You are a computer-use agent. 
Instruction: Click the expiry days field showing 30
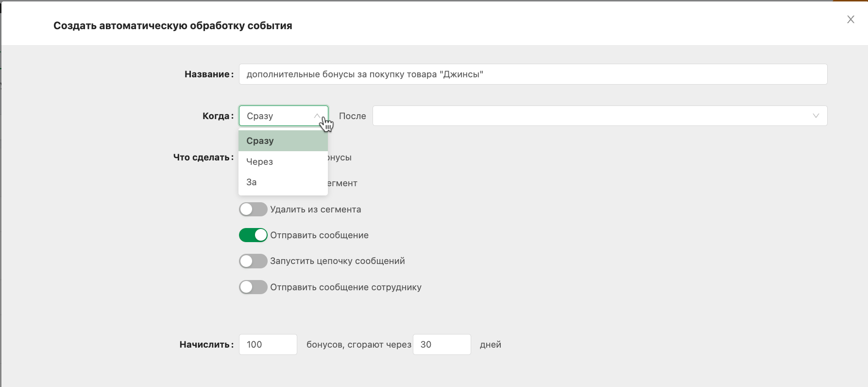click(442, 344)
